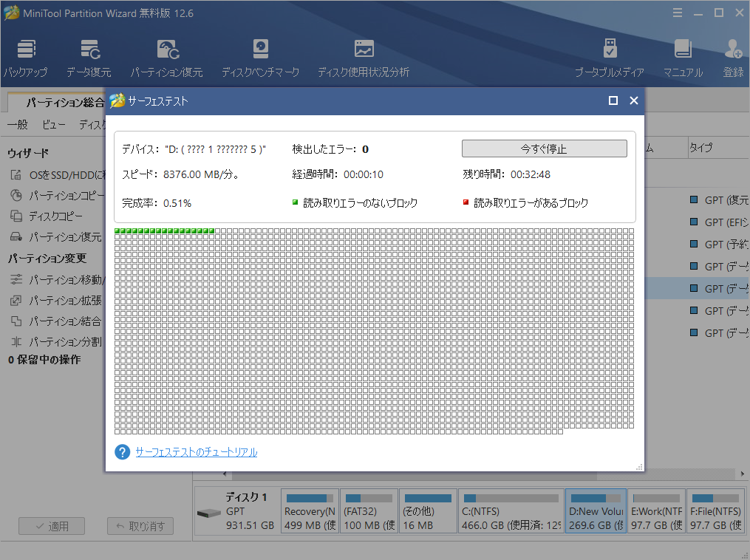The width and height of the screenshot is (750, 560).
Task: Select the 16 MB Other (その他) partition
Action: (x=428, y=511)
